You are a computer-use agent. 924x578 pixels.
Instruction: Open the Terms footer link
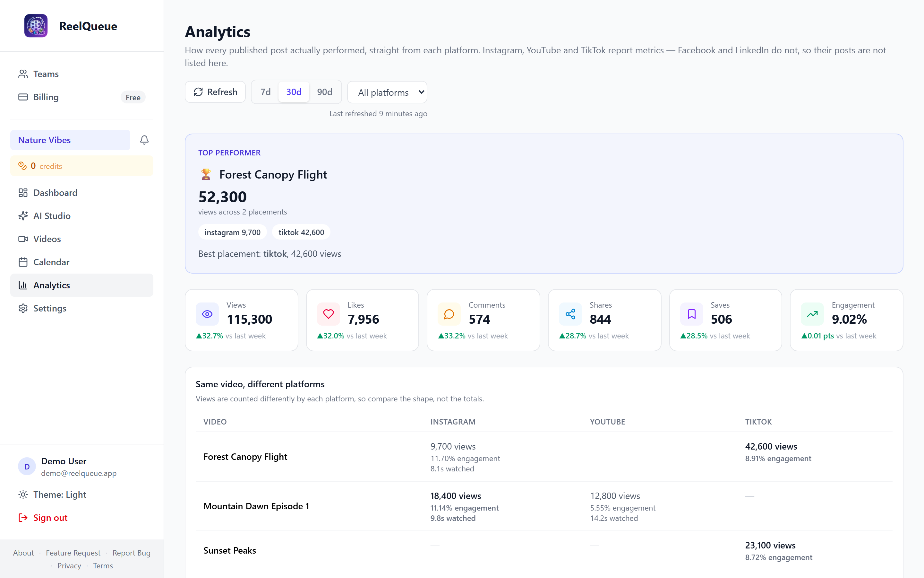(103, 565)
